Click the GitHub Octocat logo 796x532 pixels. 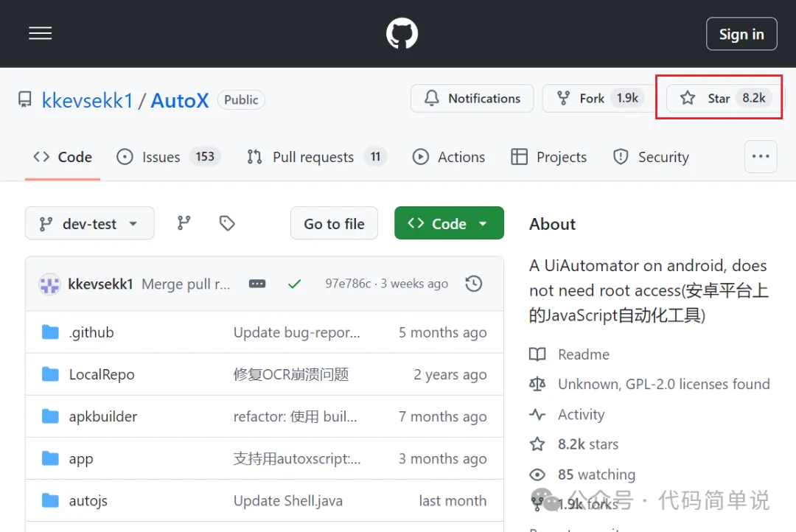pos(402,33)
